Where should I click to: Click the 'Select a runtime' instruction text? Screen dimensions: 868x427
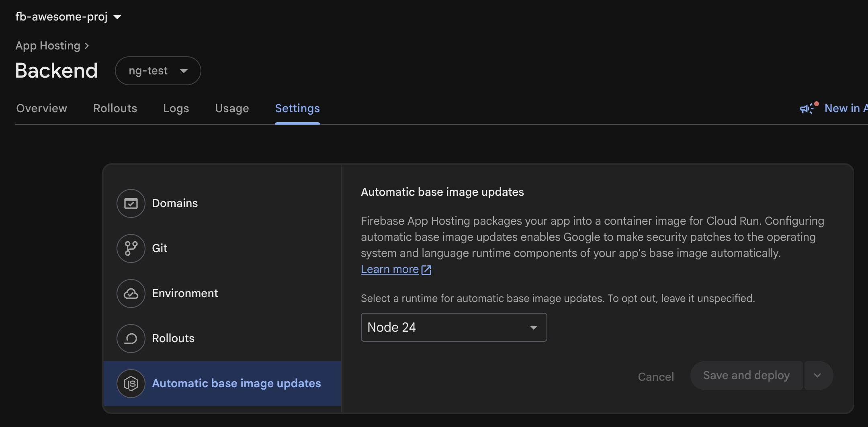[x=558, y=298]
